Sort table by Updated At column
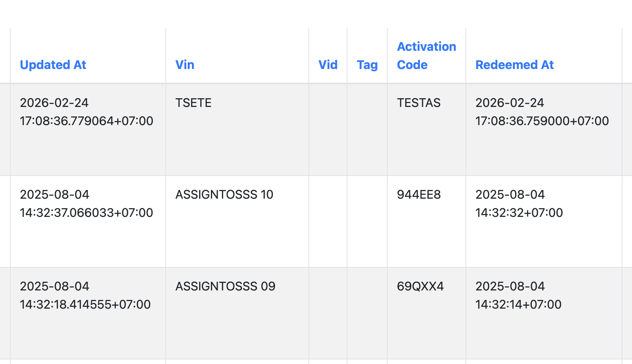This screenshot has width=632, height=364. point(53,65)
